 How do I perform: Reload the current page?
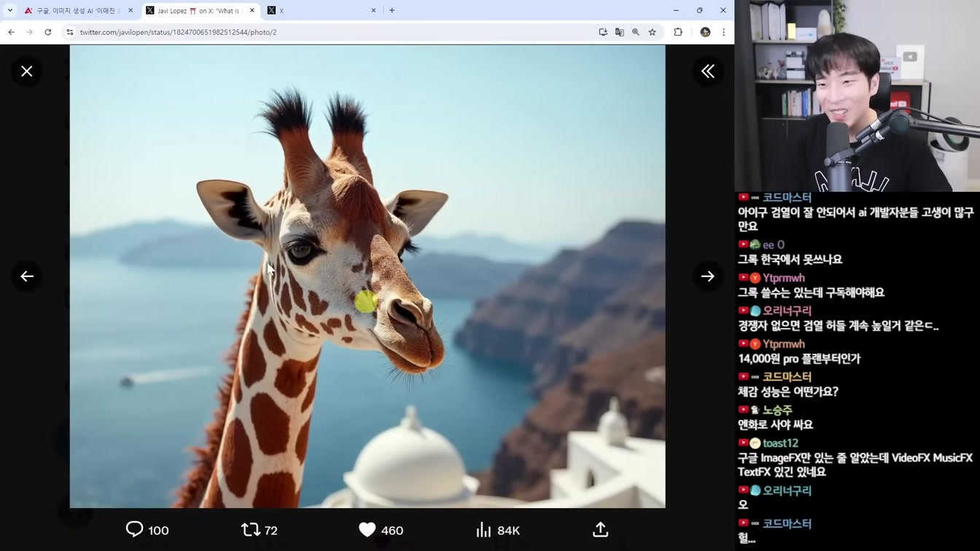click(x=48, y=32)
